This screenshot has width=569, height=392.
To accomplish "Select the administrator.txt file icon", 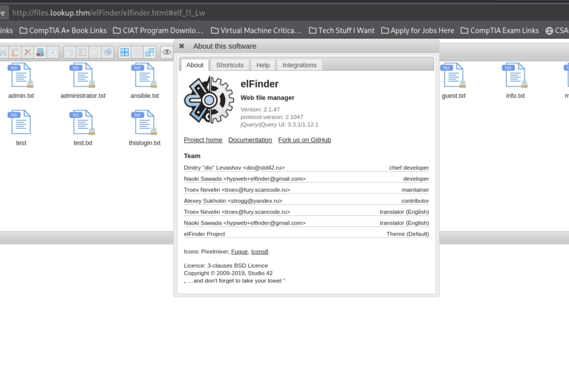I will pos(83,75).
